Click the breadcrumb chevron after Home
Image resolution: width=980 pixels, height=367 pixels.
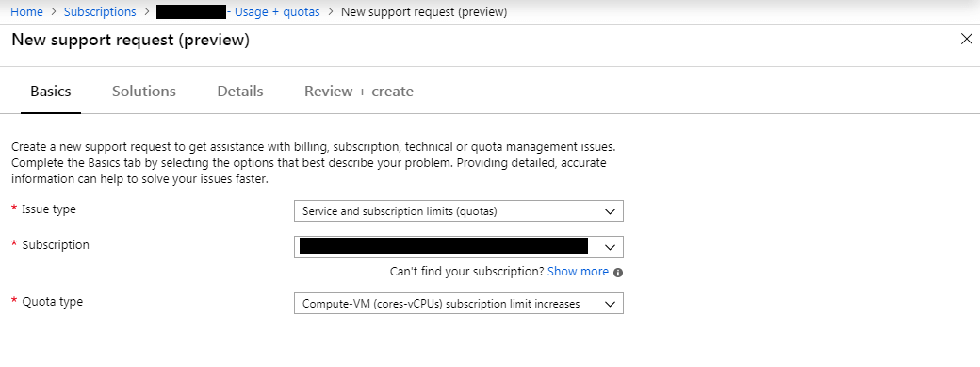click(53, 12)
